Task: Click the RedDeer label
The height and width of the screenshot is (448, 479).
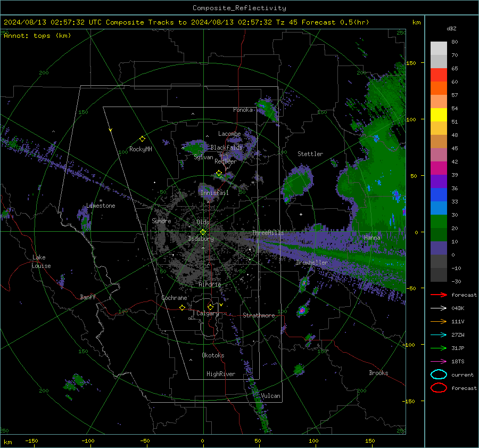Action: tap(226, 161)
